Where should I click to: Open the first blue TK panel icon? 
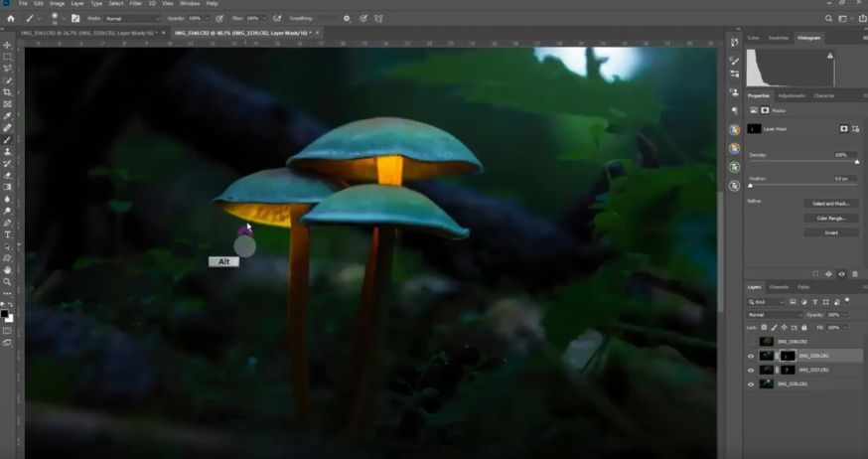pyautogui.click(x=735, y=129)
